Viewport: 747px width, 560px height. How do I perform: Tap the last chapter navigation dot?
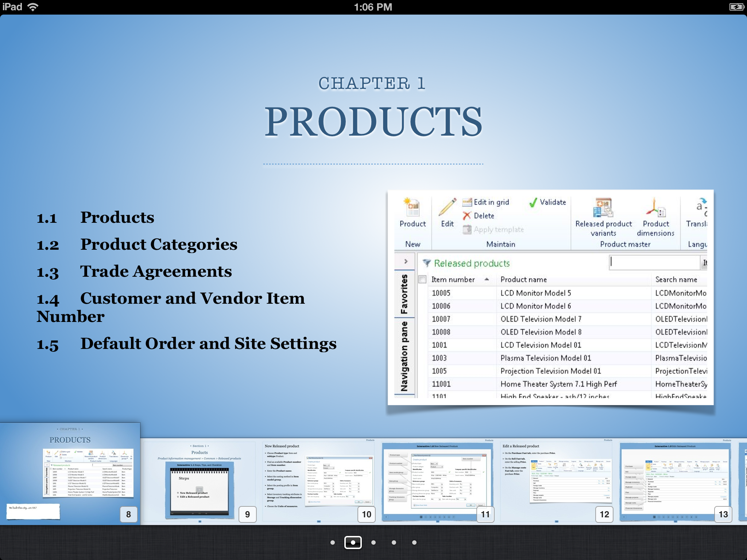click(414, 542)
